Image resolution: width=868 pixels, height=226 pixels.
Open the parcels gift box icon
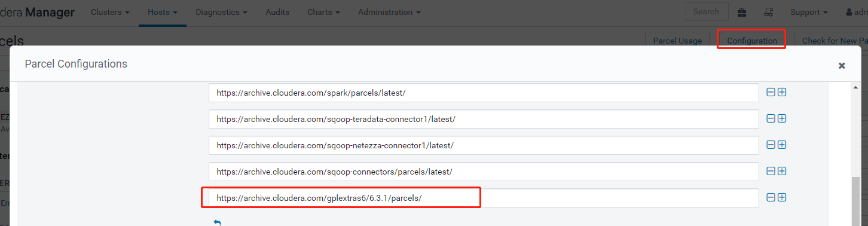coord(742,12)
